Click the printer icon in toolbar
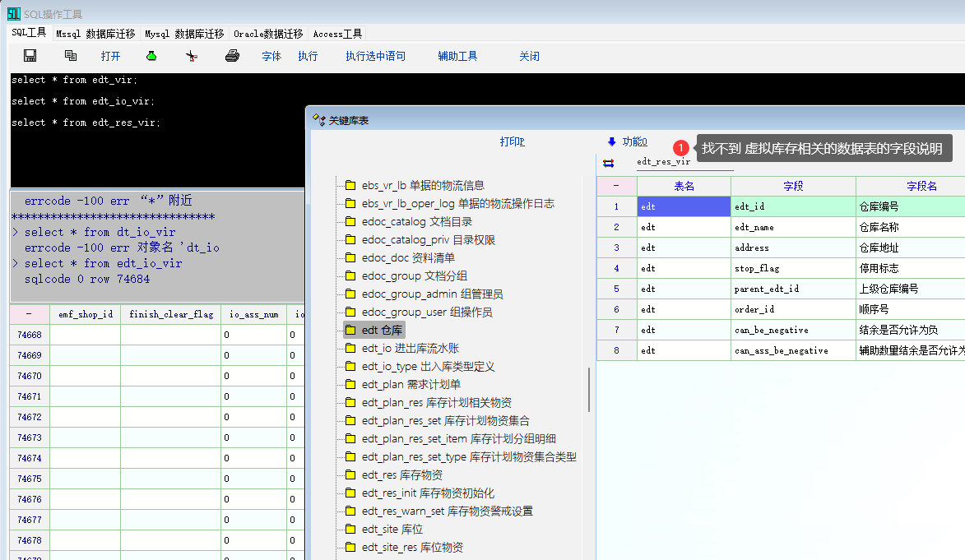The width and height of the screenshot is (965, 560). 232,56
